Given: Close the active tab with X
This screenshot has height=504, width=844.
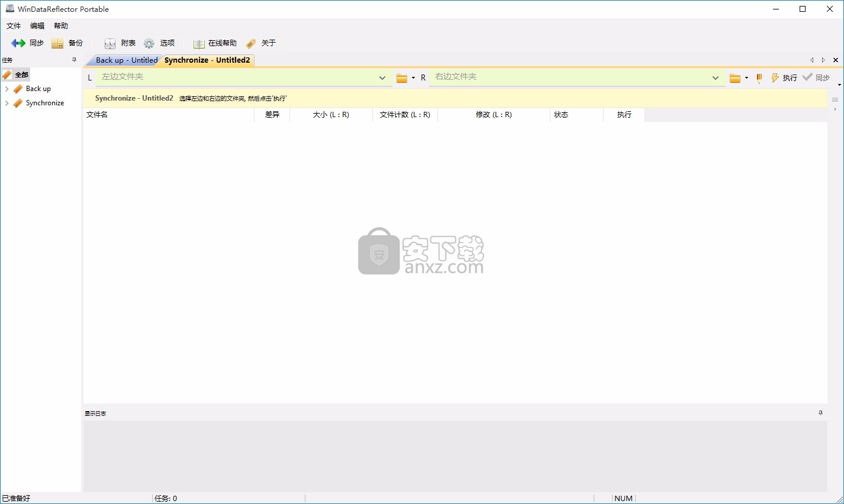Looking at the screenshot, I should click(x=836, y=60).
